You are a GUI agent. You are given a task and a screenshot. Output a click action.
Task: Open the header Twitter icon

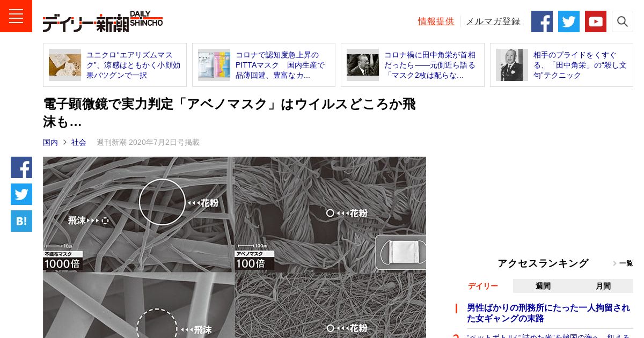click(x=569, y=21)
